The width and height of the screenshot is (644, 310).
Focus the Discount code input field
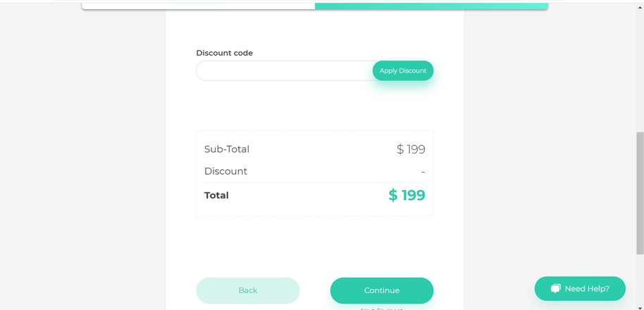click(285, 70)
